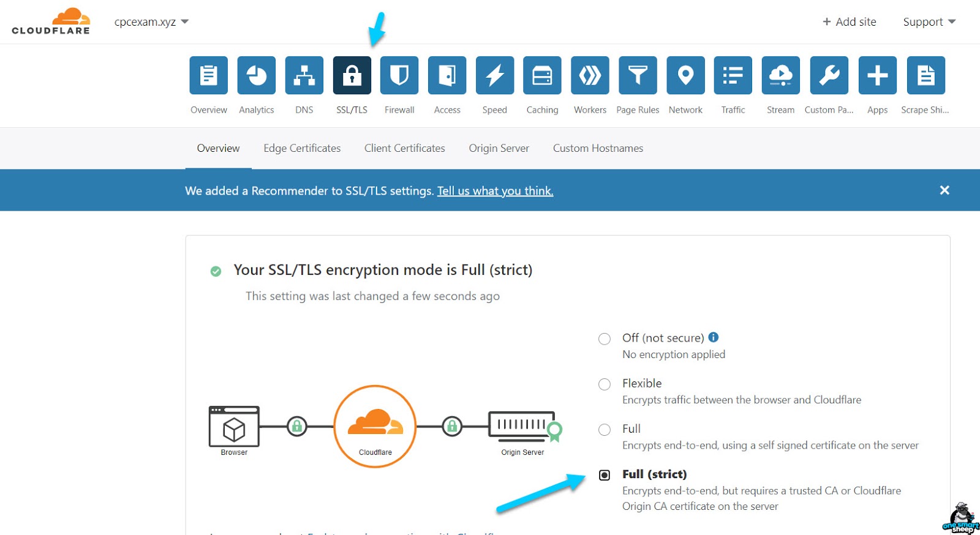The width and height of the screenshot is (980, 535).
Task: Expand the cpcexam.xyz site dropdown
Action: point(151,22)
